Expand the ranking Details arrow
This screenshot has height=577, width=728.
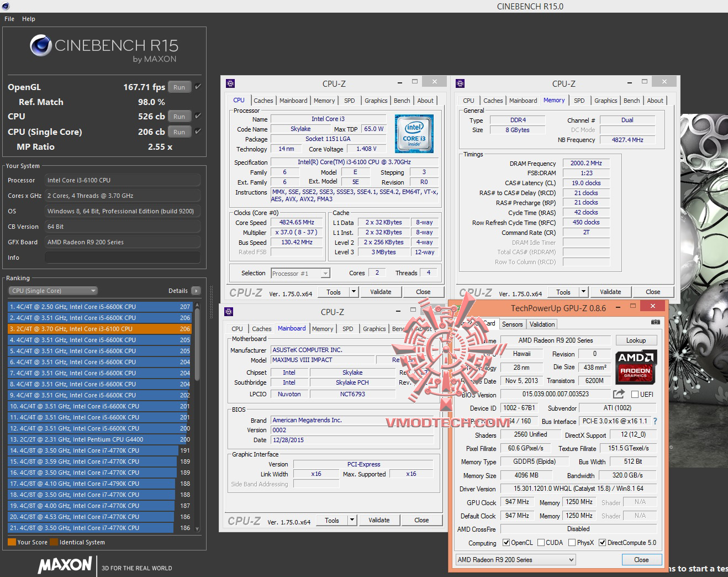pos(196,291)
